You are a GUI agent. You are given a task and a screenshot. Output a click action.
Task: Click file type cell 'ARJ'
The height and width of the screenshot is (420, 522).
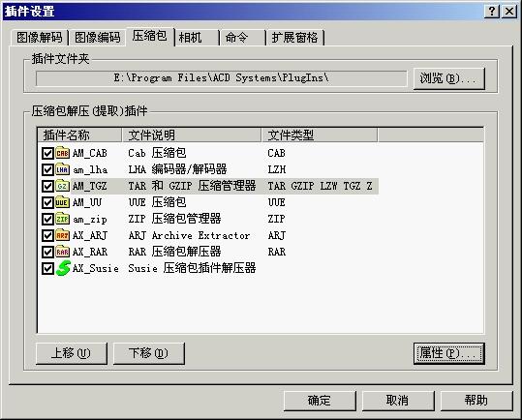pyautogui.click(x=277, y=235)
